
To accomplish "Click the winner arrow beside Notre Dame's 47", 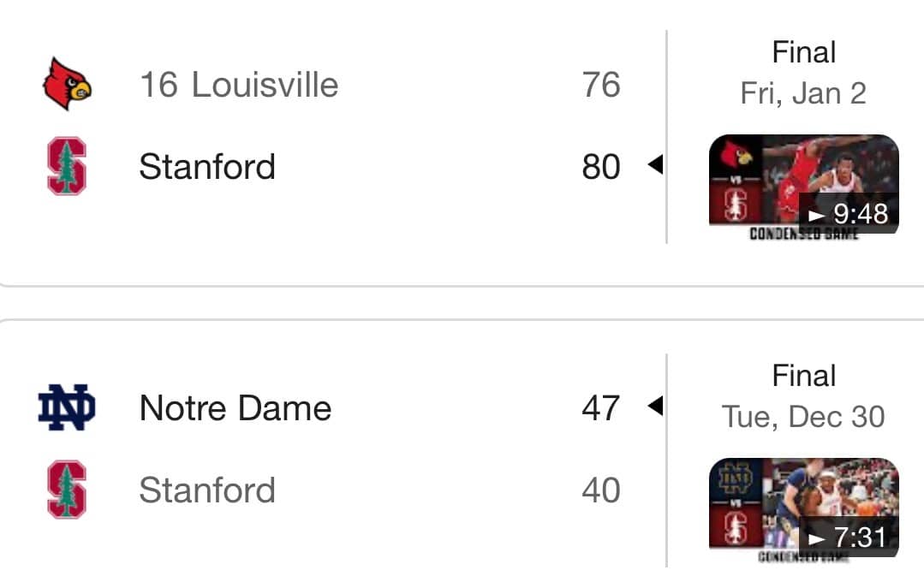I will click(x=655, y=406).
